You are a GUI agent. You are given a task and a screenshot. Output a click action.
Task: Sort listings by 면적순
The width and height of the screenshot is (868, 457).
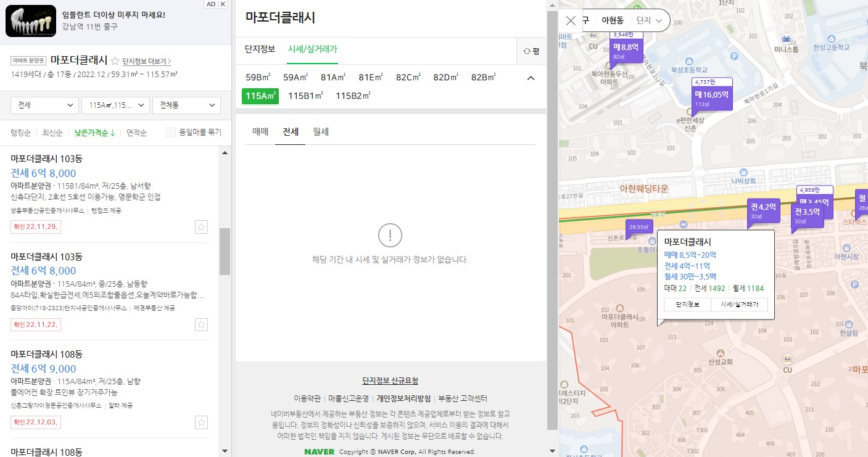tap(136, 133)
